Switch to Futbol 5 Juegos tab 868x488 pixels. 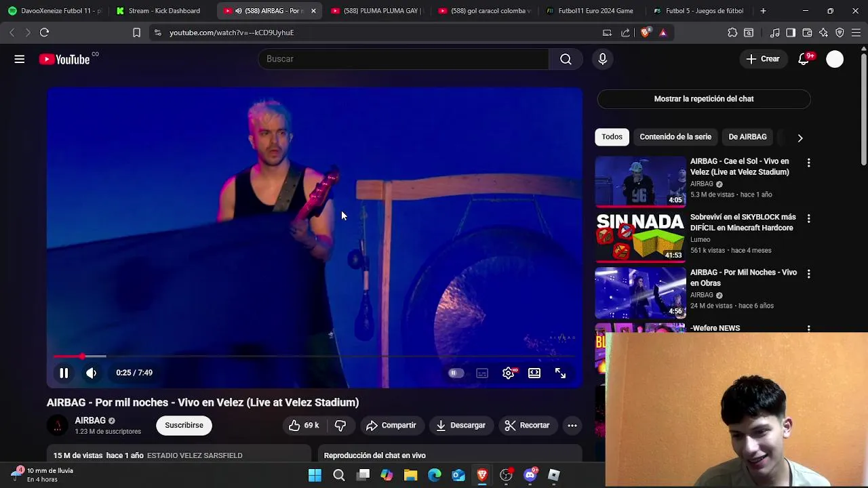tap(699, 11)
